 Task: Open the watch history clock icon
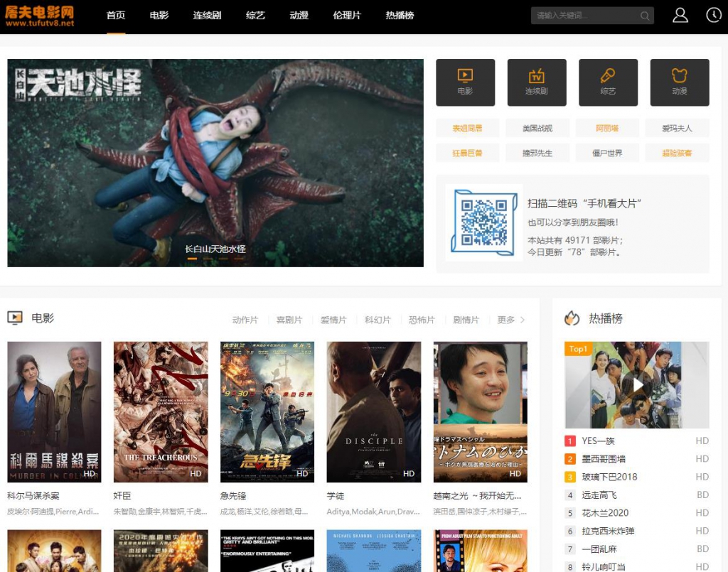(x=714, y=15)
